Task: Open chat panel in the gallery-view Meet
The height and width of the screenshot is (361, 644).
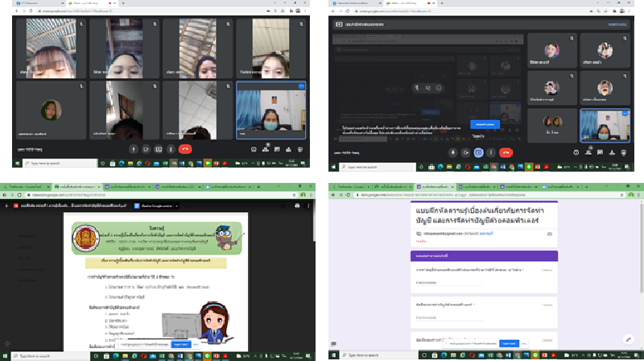Action: point(278,149)
